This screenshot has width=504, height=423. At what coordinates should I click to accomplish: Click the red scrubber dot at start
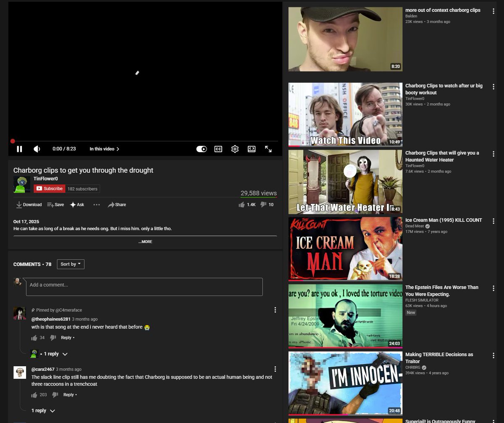pyautogui.click(x=13, y=141)
